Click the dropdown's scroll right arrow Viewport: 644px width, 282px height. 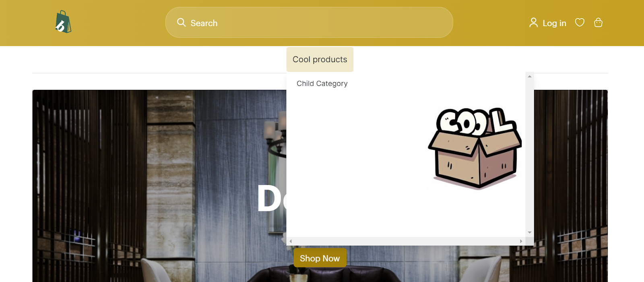(x=521, y=241)
